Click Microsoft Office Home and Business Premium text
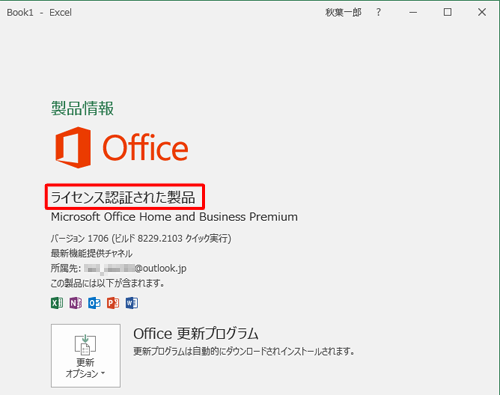Image resolution: width=500 pixels, height=395 pixels. [x=174, y=217]
